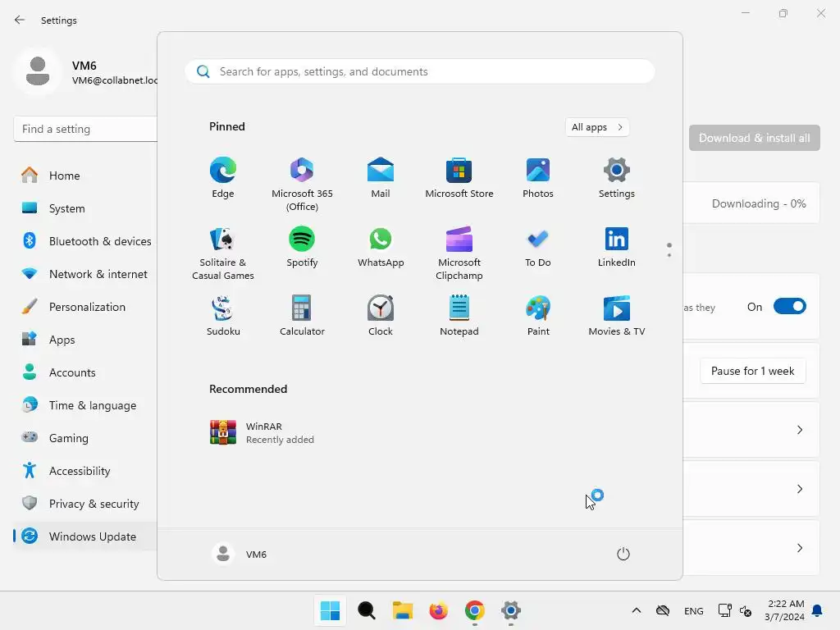The height and width of the screenshot is (630, 840).
Task: Open Gaming settings category
Action: (x=85, y=438)
